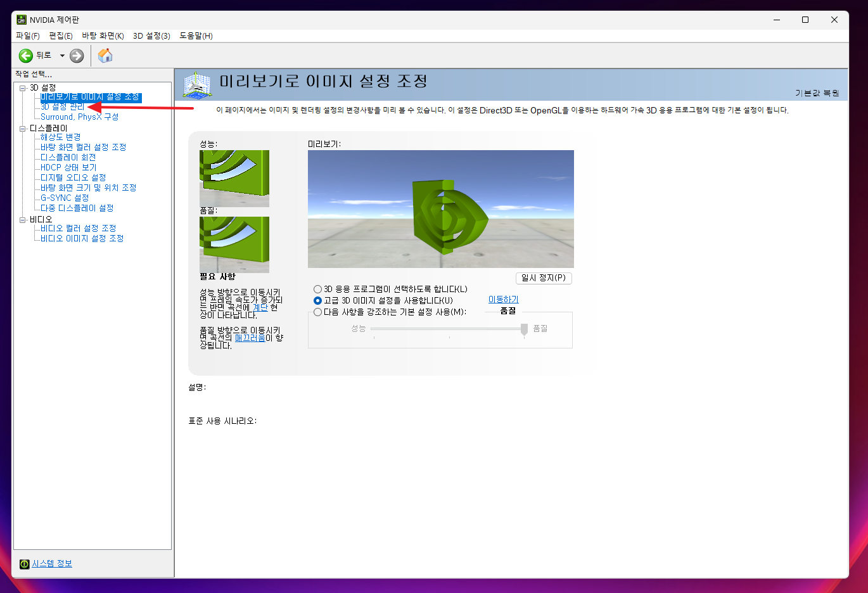Screen dimensions: 868x593
Task: Open the 3D 설정(3) menu
Action: 151,35
